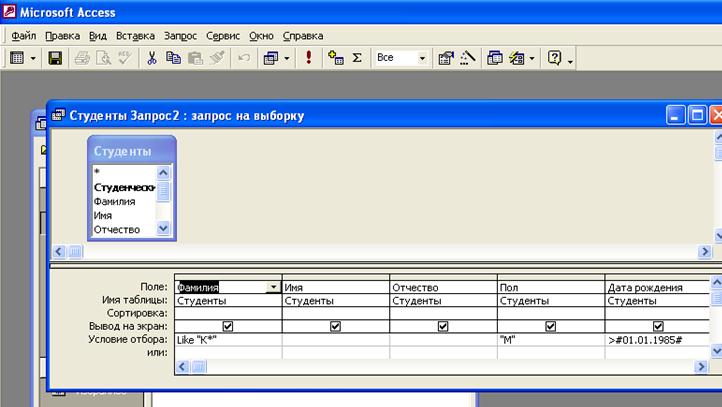This screenshot has height=407, width=722.
Task: Click the 'Пол' field cell in grid
Action: 551,287
